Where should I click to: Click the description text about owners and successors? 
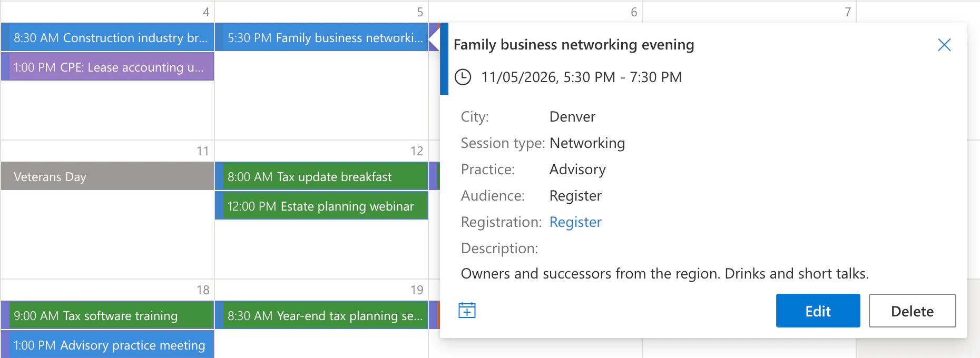[x=665, y=274]
